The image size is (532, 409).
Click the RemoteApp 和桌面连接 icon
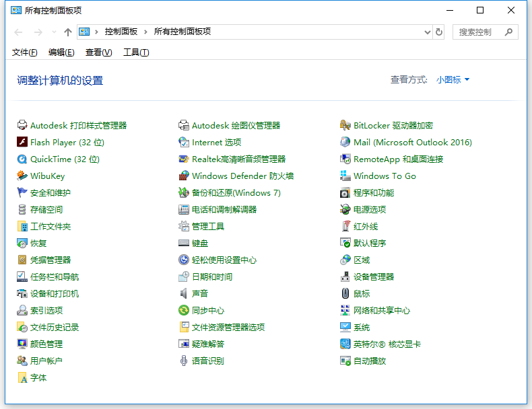pos(345,159)
